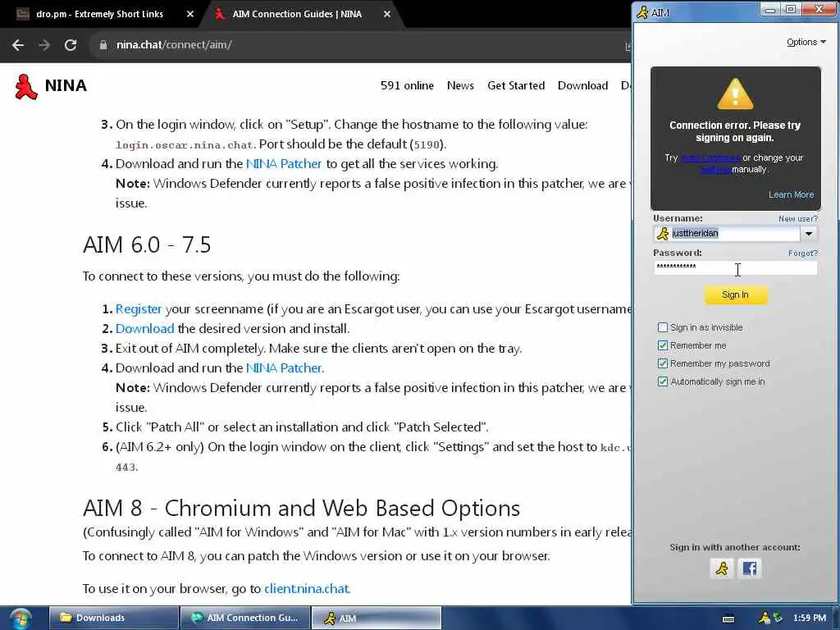Open the Windows Start button
Viewport: 840px width, 630px height.
coord(21,619)
